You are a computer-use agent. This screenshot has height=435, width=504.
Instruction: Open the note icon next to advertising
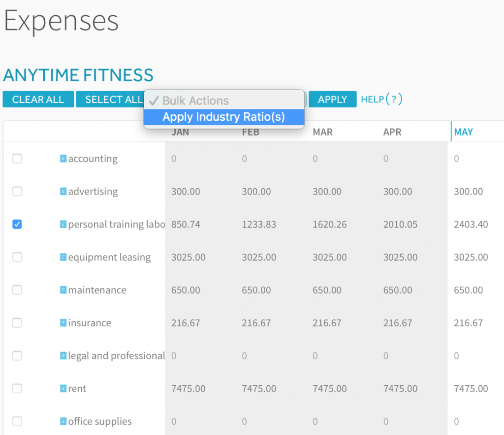63,192
